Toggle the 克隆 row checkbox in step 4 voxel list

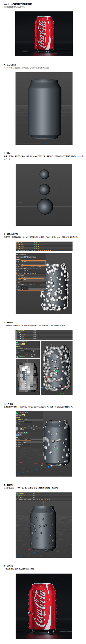click(17, 357)
